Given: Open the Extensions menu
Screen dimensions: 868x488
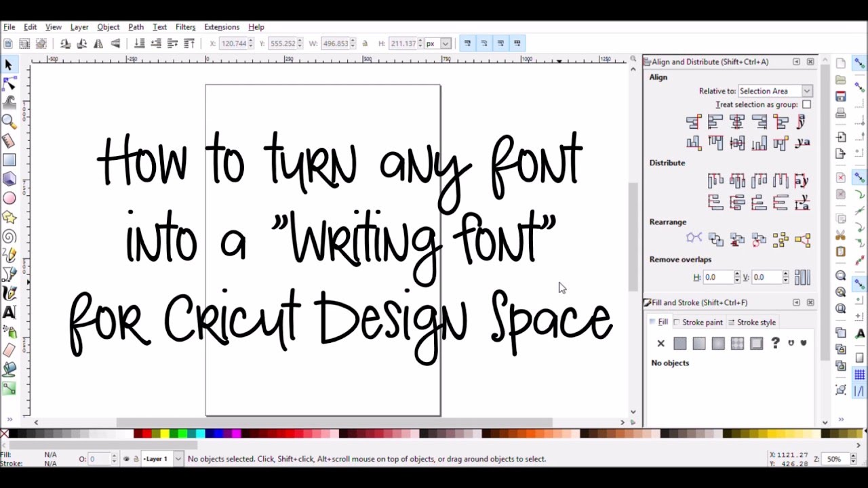Looking at the screenshot, I should [222, 27].
